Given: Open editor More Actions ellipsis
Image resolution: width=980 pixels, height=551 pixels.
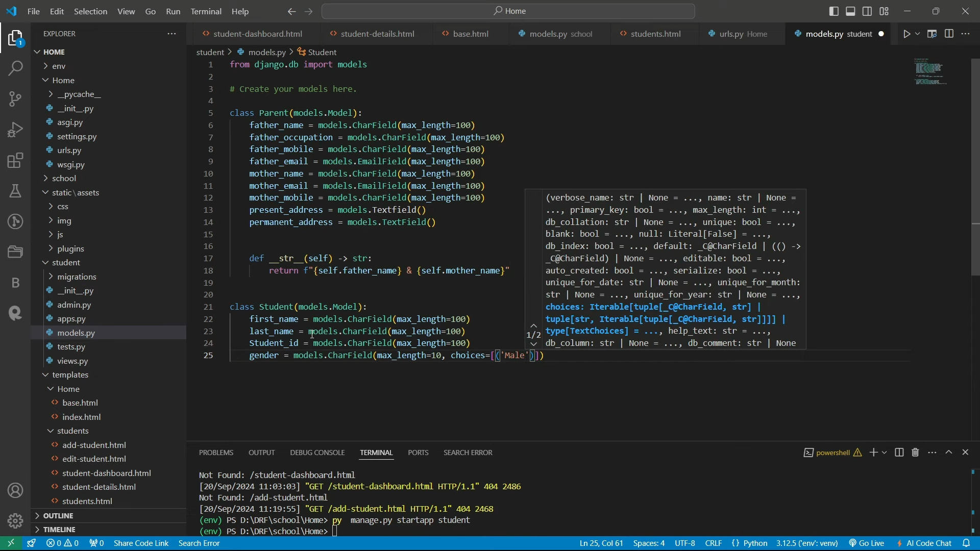Looking at the screenshot, I should pyautogui.click(x=966, y=34).
